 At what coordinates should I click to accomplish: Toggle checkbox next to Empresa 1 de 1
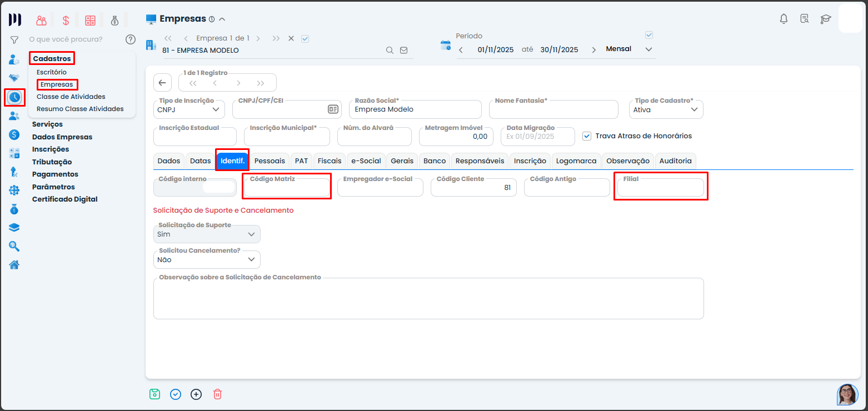pyautogui.click(x=305, y=38)
